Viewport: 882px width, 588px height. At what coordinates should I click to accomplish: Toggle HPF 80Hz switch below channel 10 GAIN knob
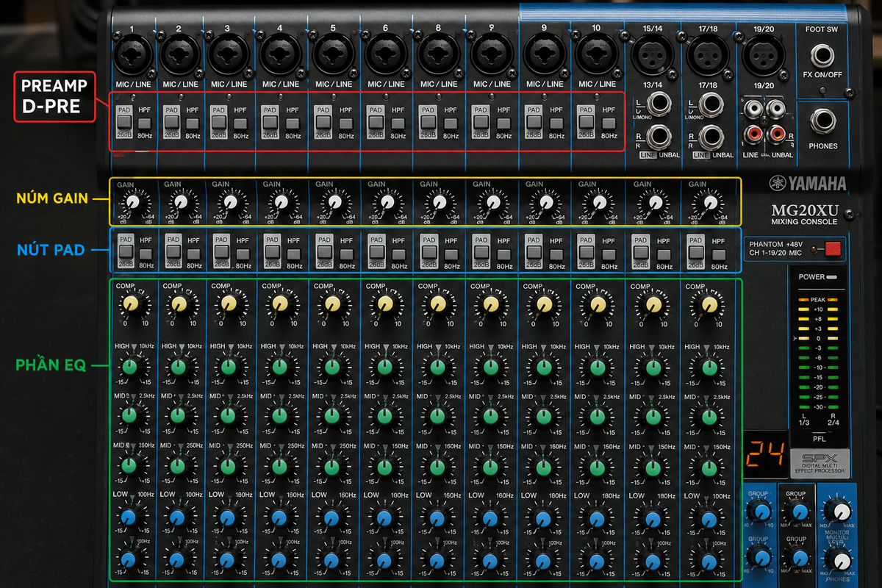tap(609, 254)
